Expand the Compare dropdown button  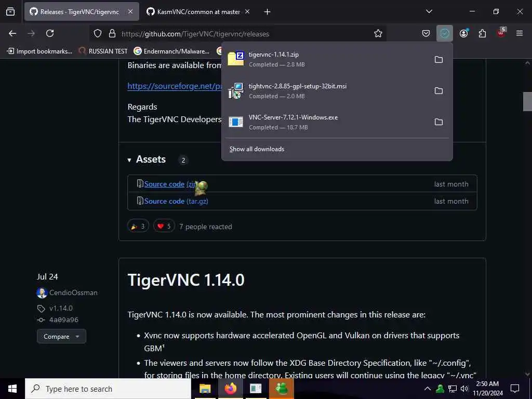[61, 336]
